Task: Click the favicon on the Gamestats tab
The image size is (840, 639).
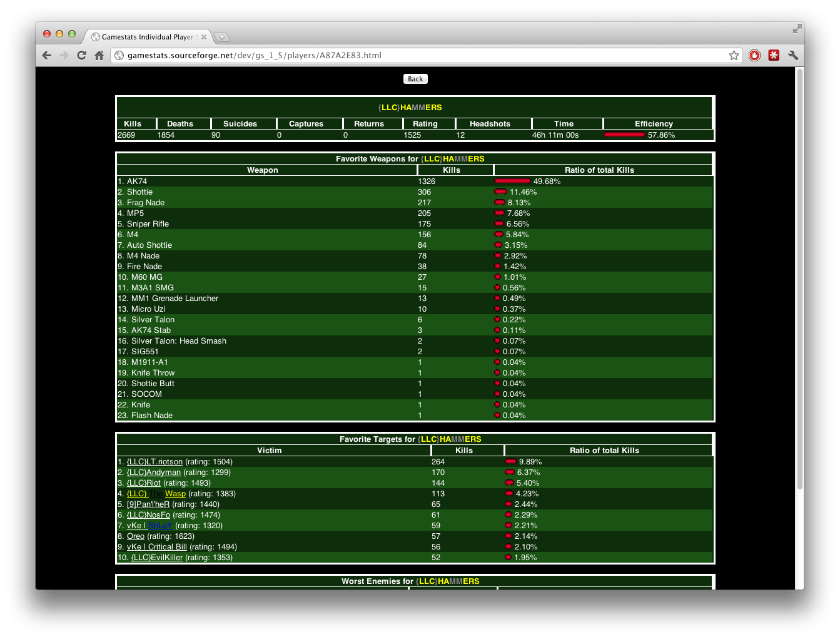Action: 94,36
